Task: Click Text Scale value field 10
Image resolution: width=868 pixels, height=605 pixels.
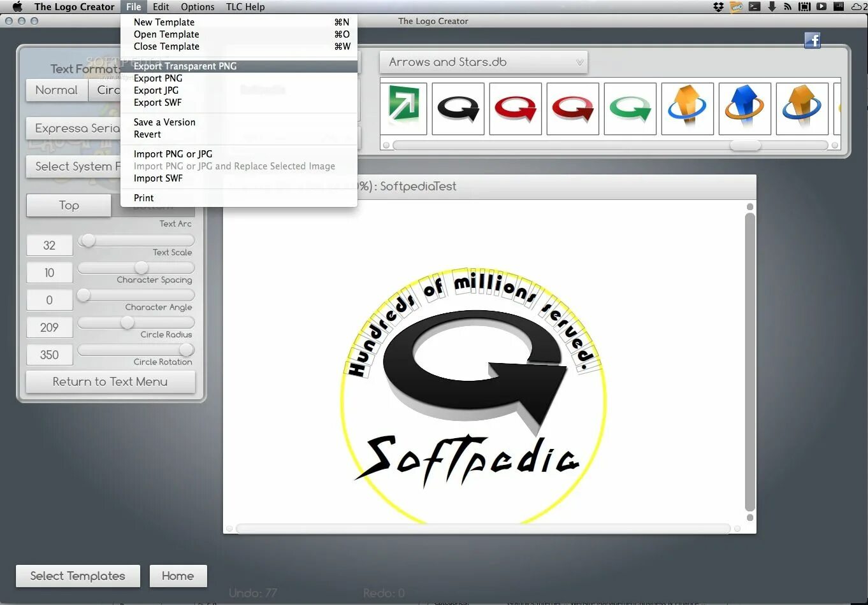Action: (x=50, y=273)
